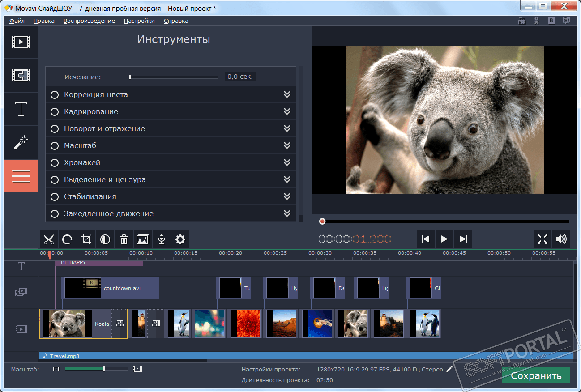
Task: Expand the Кадрирование section chevron
Action: pos(287,111)
